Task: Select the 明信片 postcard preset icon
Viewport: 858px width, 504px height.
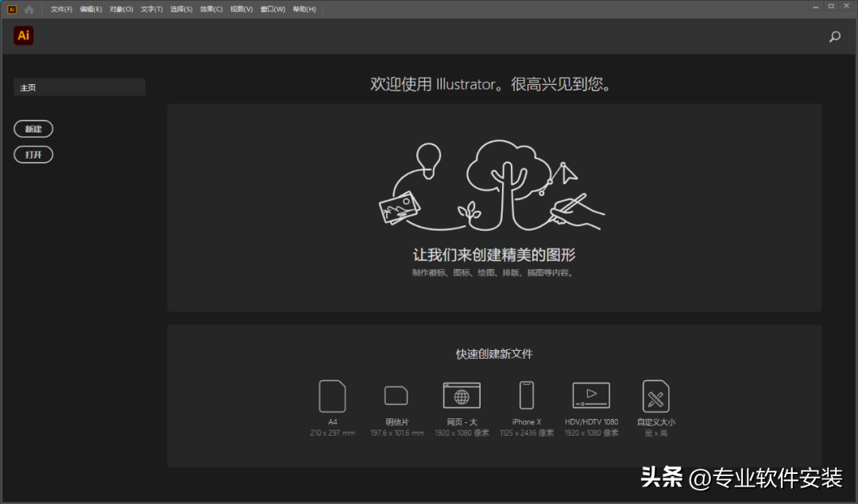Action: (x=396, y=395)
